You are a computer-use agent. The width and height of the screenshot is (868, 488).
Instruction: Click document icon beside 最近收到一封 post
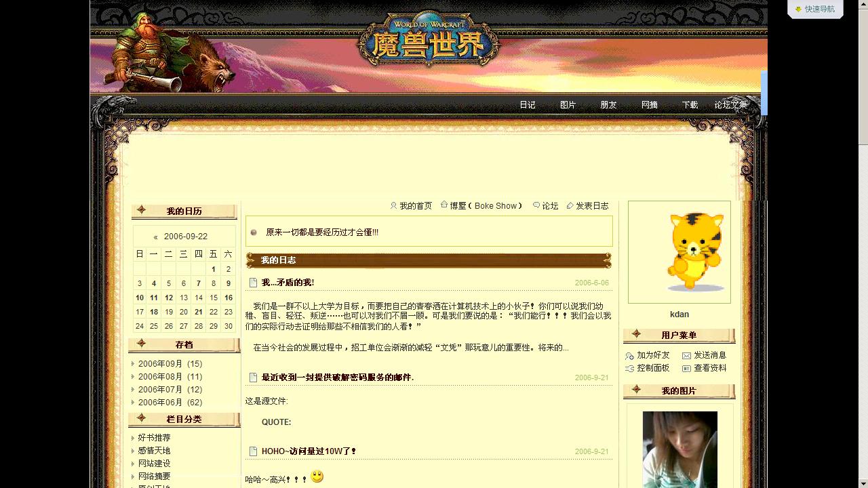[253, 378]
